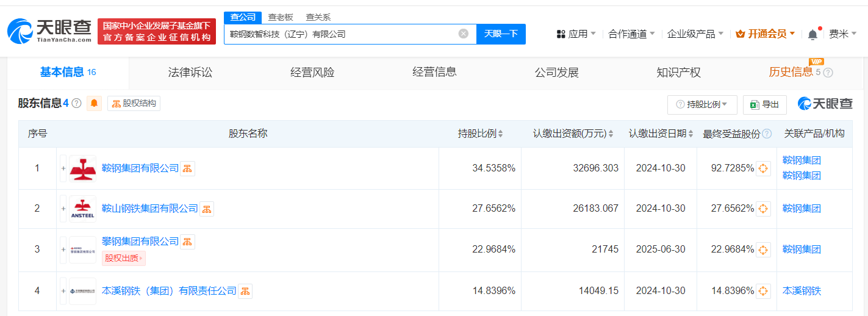Click help icon next to 最终受益股份 header
The image size is (868, 316).
[767, 134]
